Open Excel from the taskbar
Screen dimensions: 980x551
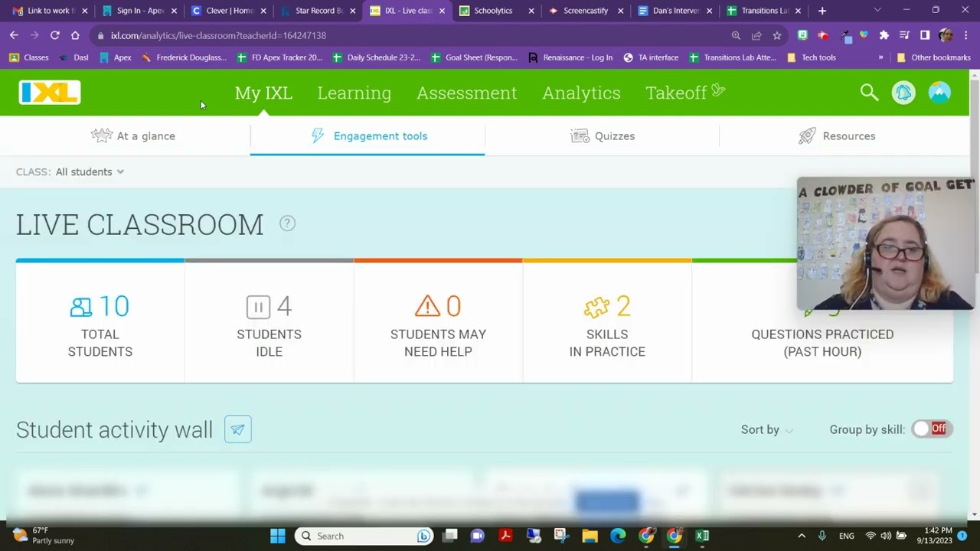tap(702, 536)
